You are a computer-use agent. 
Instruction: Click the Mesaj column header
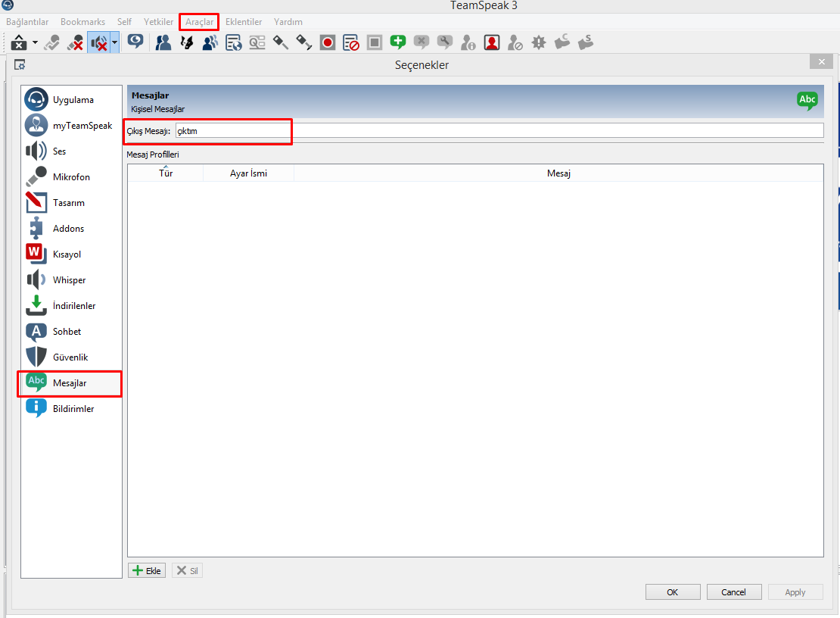pos(558,173)
